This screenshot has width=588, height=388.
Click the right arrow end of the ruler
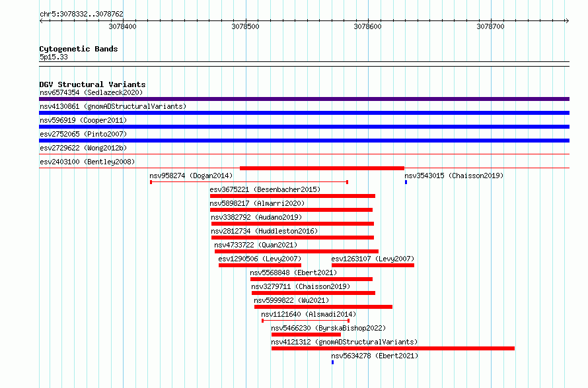(568, 21)
